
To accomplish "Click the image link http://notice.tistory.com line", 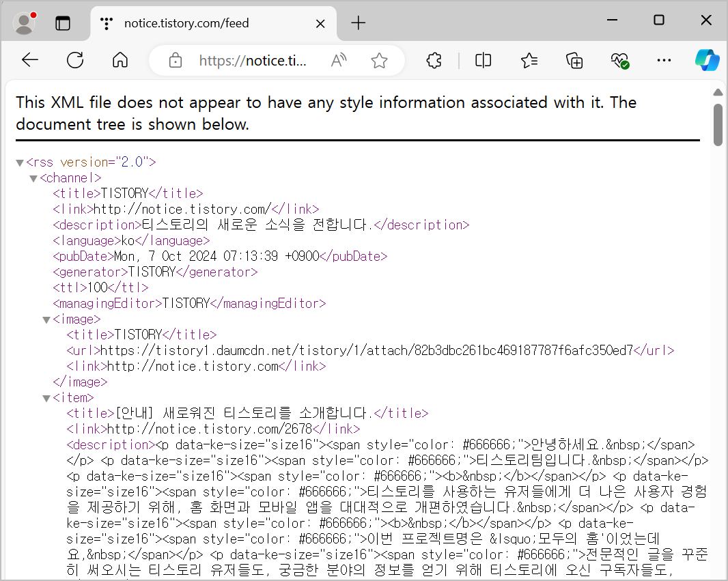I will click(196, 366).
